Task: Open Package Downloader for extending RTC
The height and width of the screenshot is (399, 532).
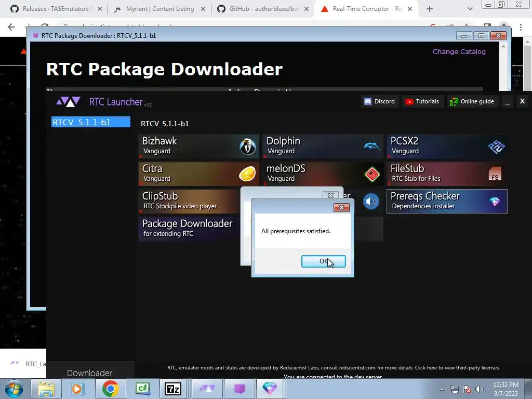Action: tap(189, 229)
